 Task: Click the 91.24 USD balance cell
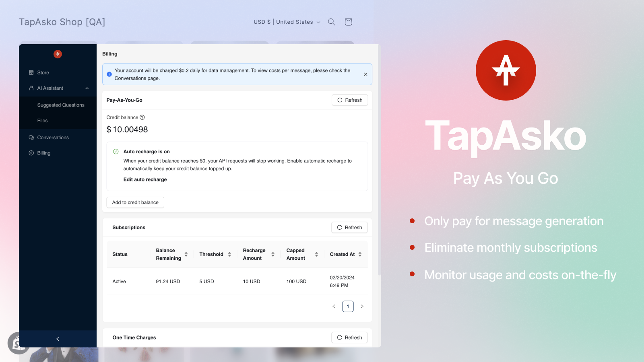click(x=168, y=282)
